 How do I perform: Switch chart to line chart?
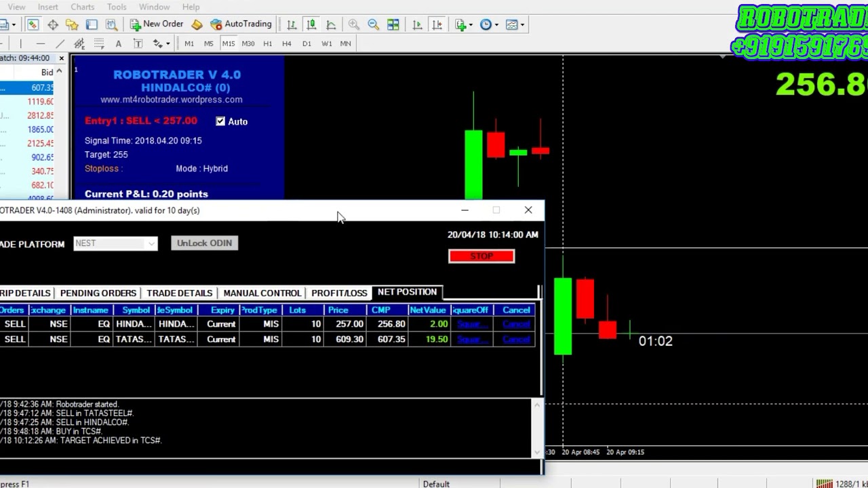point(331,24)
